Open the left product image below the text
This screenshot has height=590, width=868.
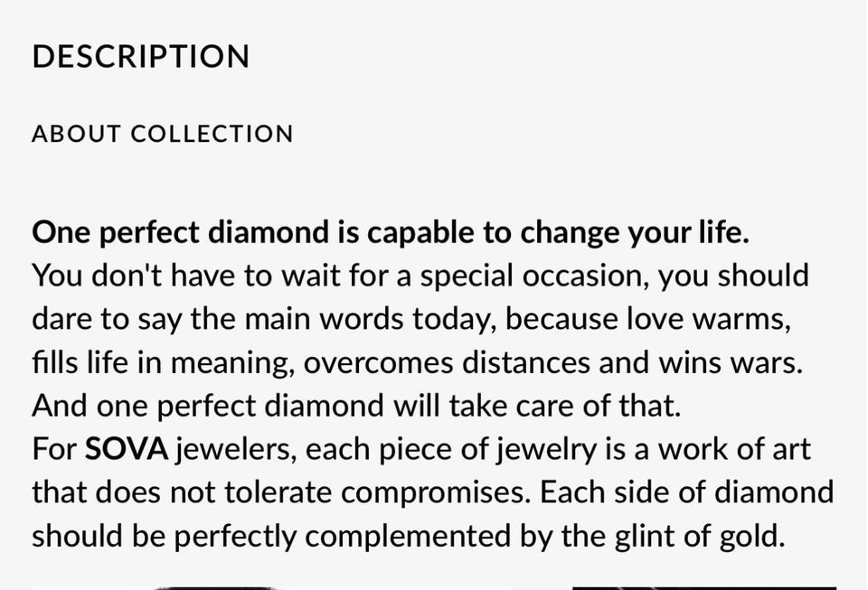tap(271, 588)
